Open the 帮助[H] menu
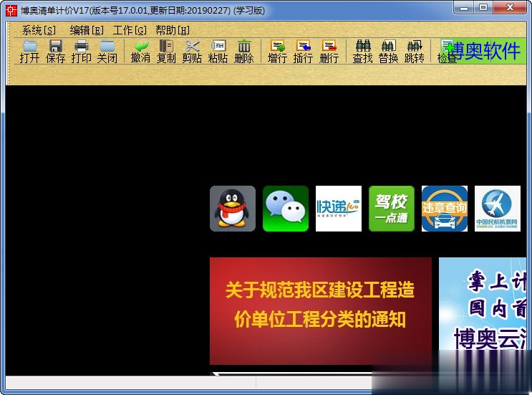Image resolution: width=532 pixels, height=395 pixels. [173, 30]
